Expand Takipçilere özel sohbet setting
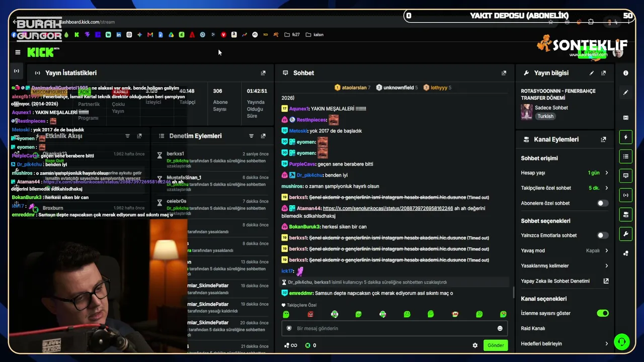This screenshot has width=644, height=362. (565, 188)
